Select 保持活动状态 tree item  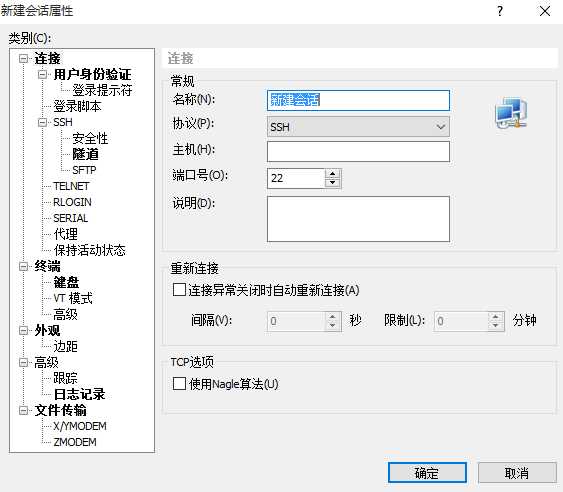click(x=89, y=250)
